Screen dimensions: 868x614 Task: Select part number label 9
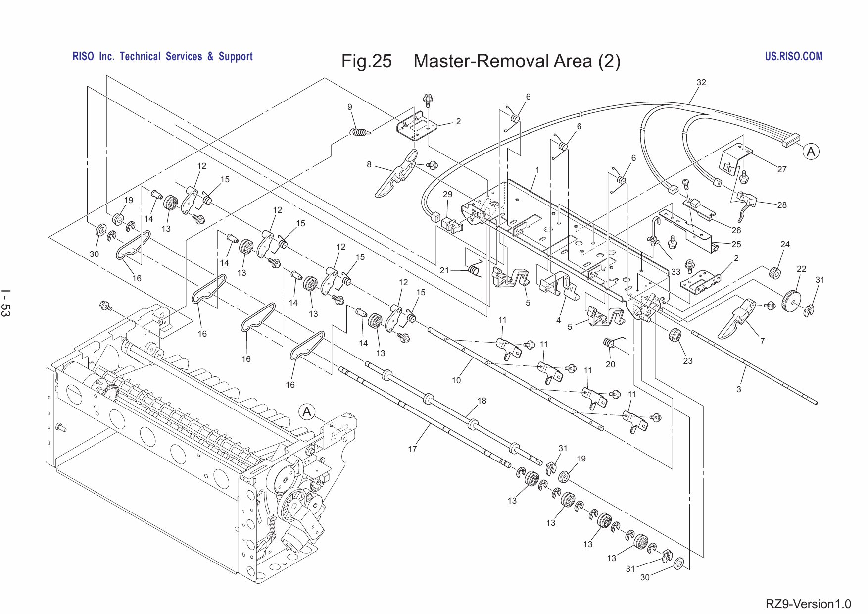pyautogui.click(x=350, y=107)
